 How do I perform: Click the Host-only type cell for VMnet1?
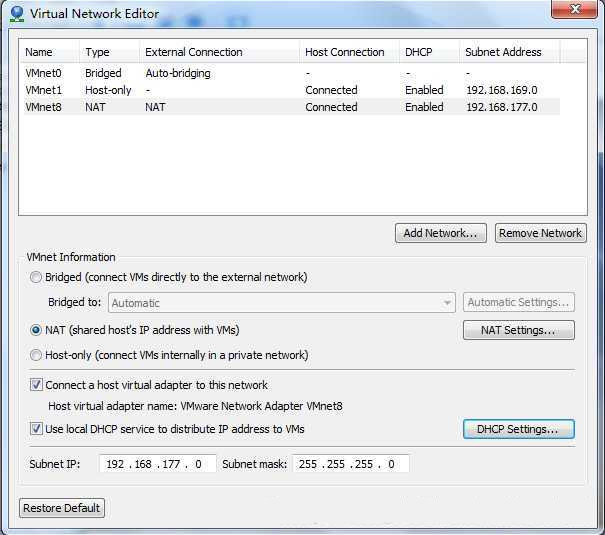(x=108, y=90)
